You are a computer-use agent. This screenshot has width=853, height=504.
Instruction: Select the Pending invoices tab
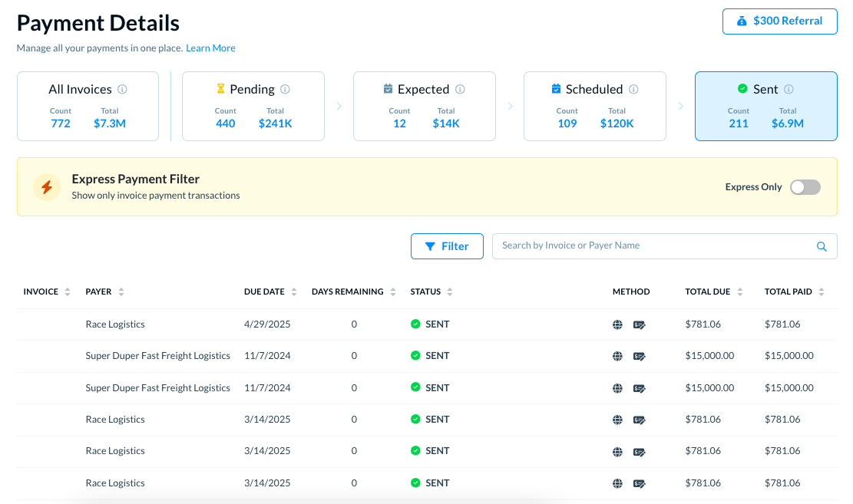(253, 107)
